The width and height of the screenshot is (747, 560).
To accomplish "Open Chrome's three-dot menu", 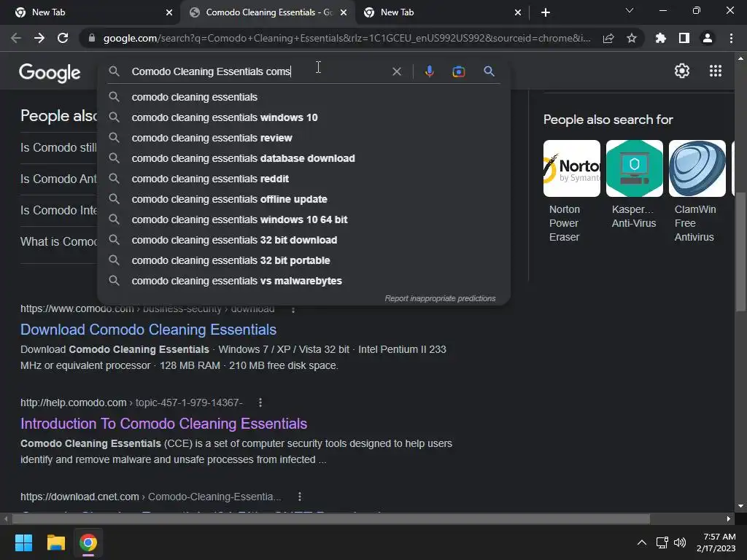I will (x=731, y=38).
